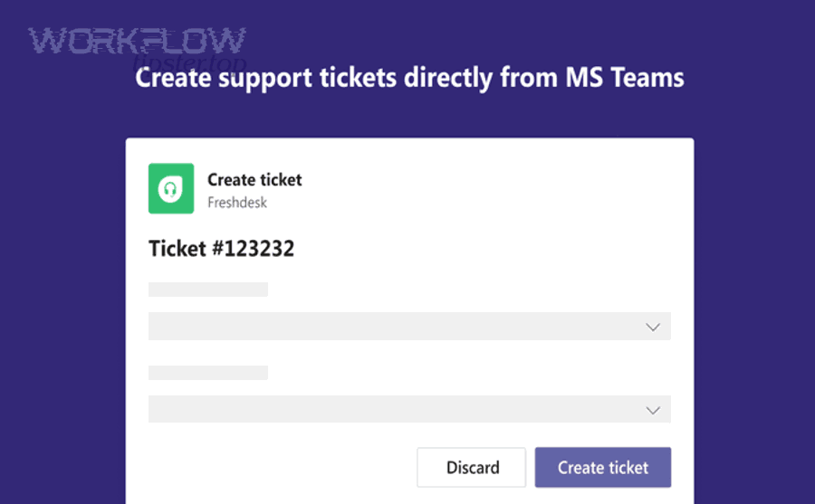Click the gray label placeholder above first dropdown
815x504 pixels.
[x=208, y=290]
